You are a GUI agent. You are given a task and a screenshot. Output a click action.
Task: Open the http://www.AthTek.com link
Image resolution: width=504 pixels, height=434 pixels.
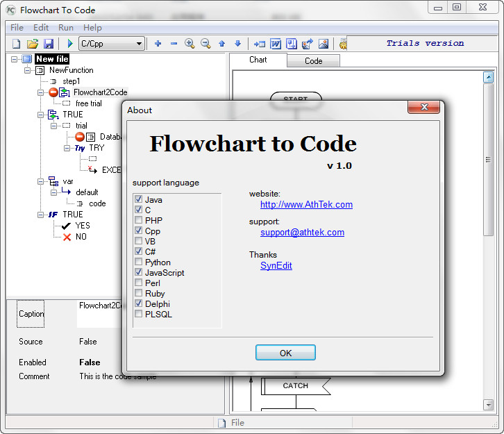click(x=306, y=204)
